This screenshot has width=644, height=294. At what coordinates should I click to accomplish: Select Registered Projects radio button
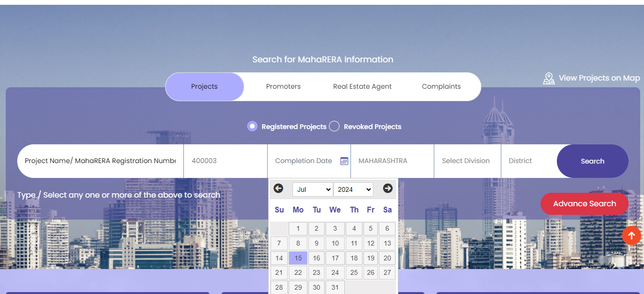coord(252,126)
